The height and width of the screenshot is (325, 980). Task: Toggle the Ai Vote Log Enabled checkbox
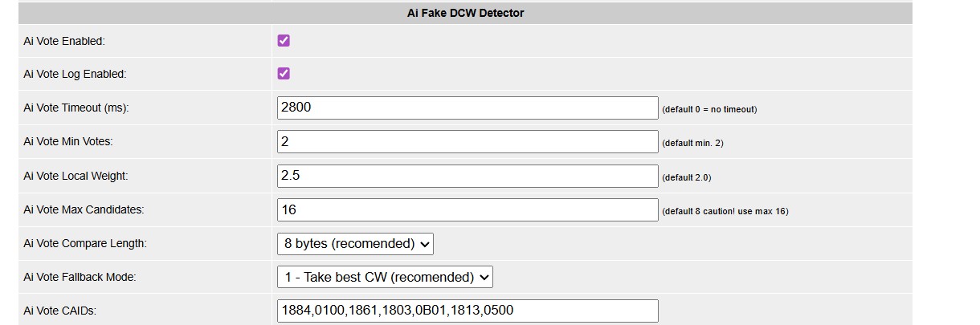pyautogui.click(x=284, y=74)
